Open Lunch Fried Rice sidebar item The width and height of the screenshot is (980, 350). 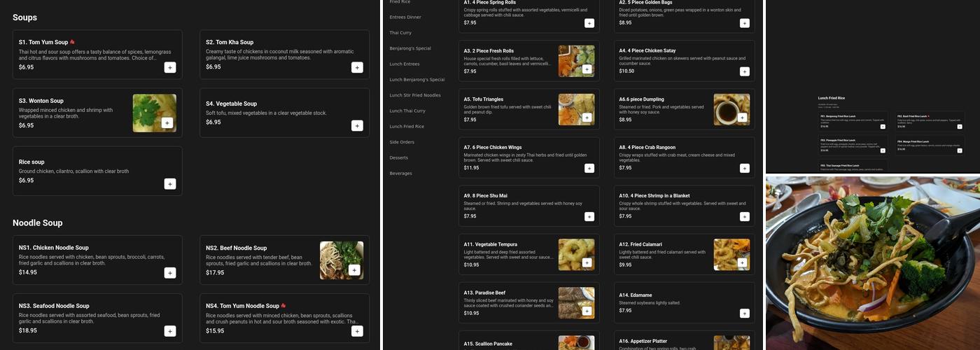click(407, 127)
